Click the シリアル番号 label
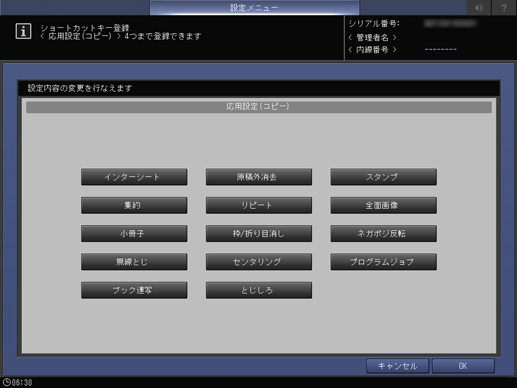Image resolution: width=517 pixels, height=388 pixels. coord(374,24)
